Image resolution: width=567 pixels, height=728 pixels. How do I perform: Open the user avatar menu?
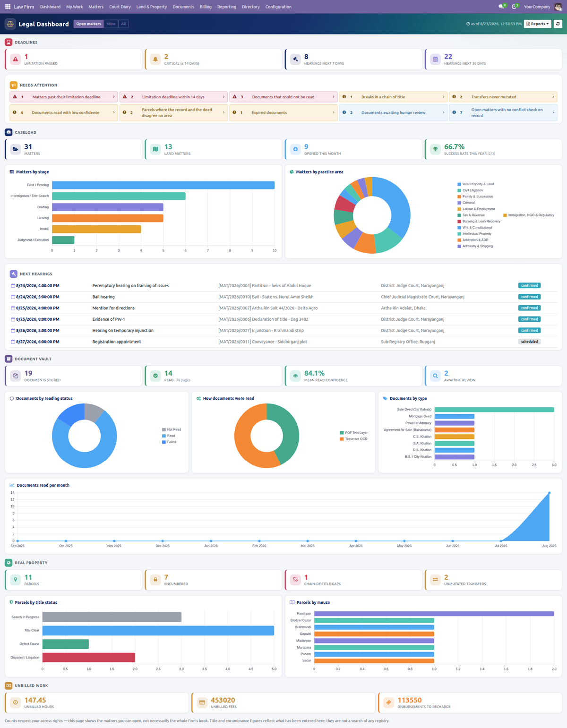coord(558,7)
